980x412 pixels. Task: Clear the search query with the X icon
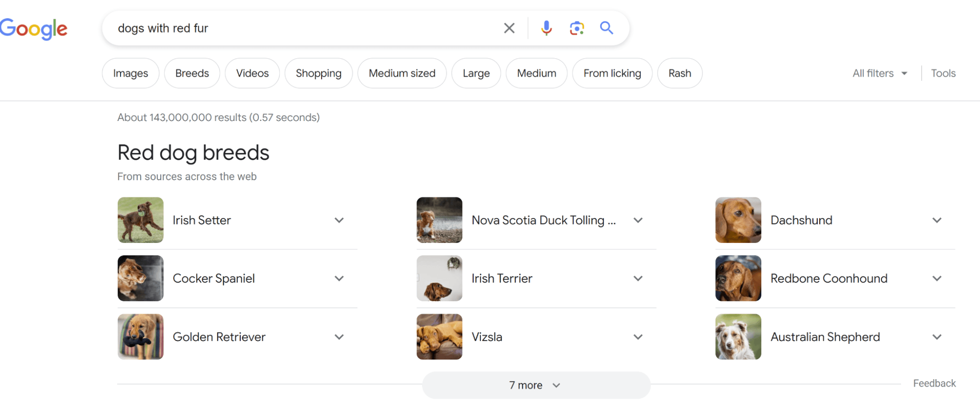point(509,28)
